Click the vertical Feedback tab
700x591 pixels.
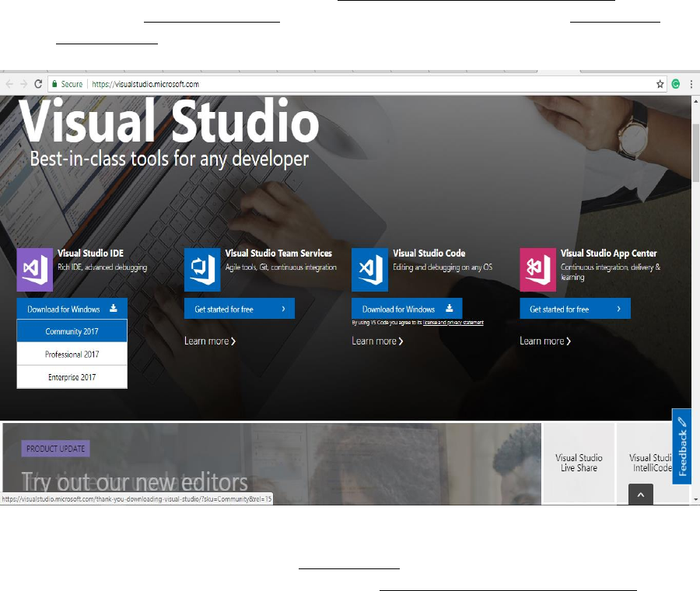(x=681, y=446)
